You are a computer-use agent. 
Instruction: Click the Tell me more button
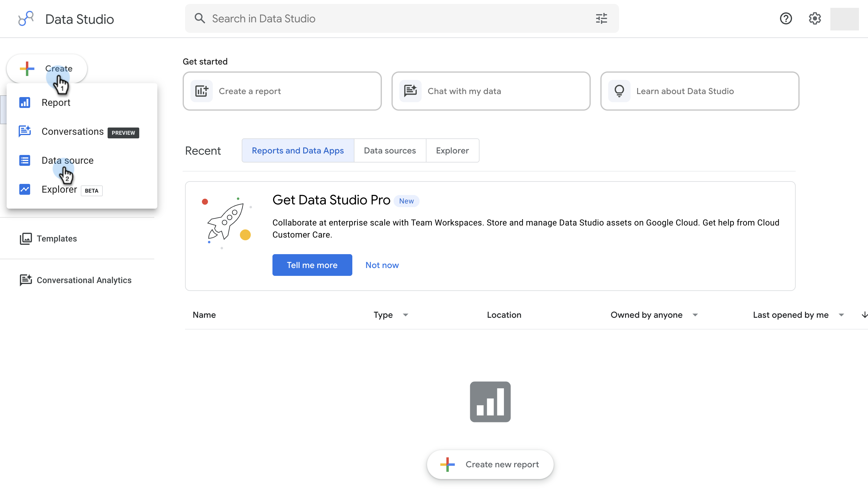pyautogui.click(x=312, y=265)
